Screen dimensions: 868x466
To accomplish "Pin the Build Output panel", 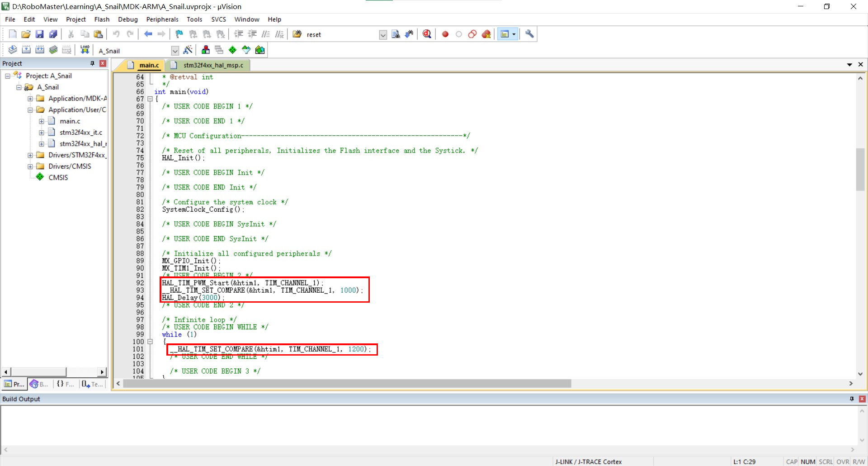I will (852, 399).
